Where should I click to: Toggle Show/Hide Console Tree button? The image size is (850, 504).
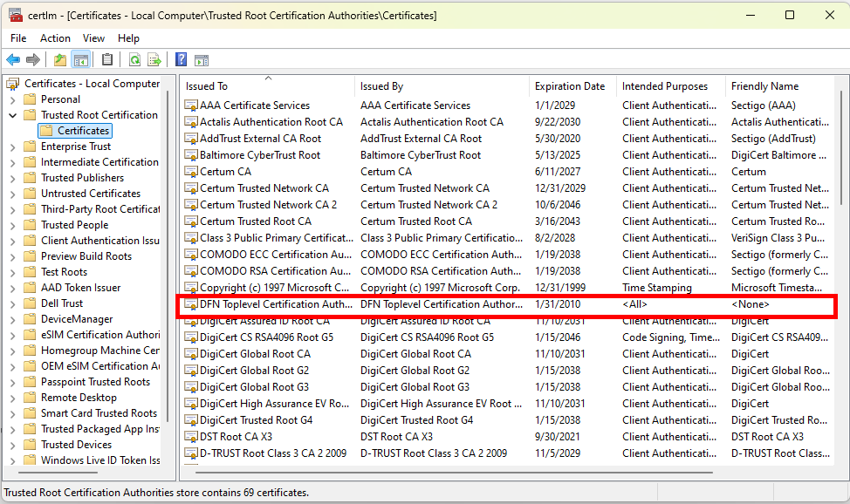80,60
